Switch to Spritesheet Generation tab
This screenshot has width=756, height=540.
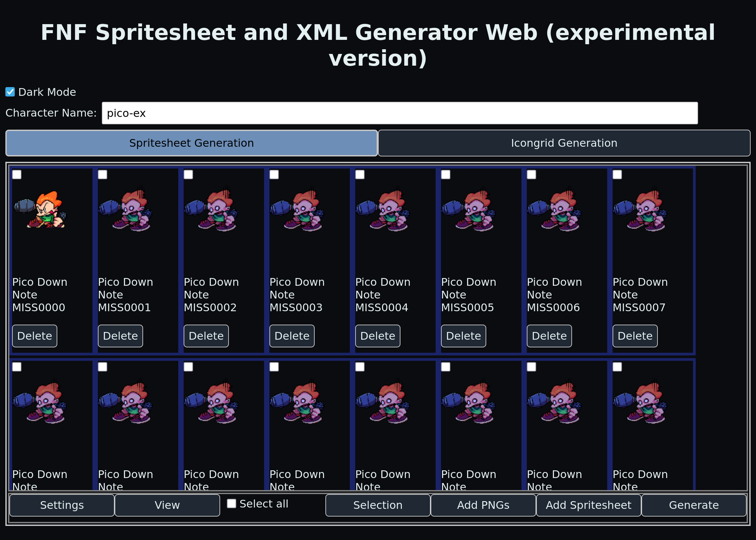click(192, 143)
